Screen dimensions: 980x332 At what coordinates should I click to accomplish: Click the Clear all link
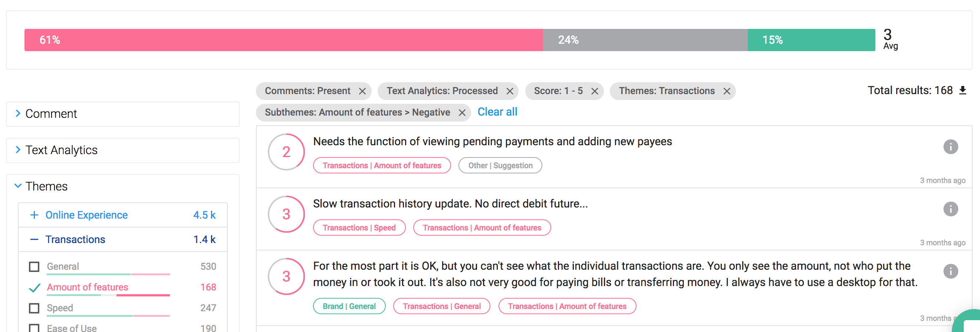pos(497,112)
